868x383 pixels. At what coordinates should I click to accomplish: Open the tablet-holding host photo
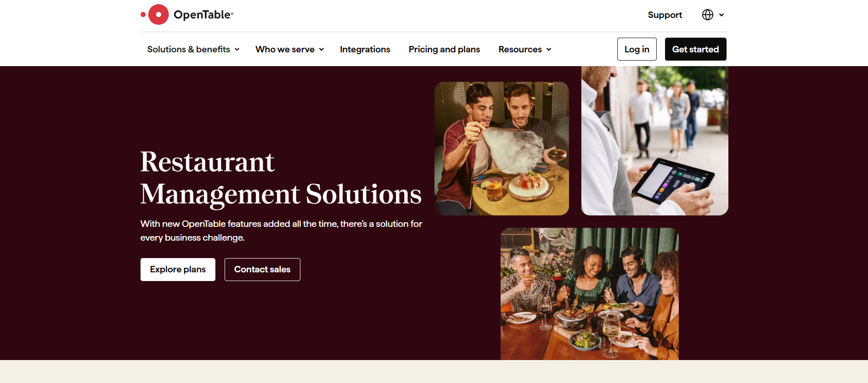(x=655, y=141)
